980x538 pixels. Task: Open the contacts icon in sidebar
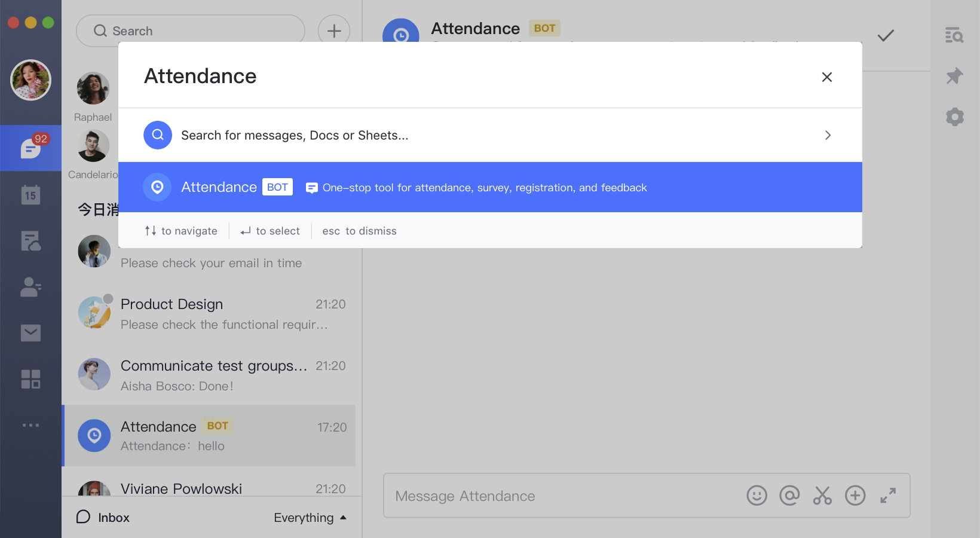click(x=30, y=287)
